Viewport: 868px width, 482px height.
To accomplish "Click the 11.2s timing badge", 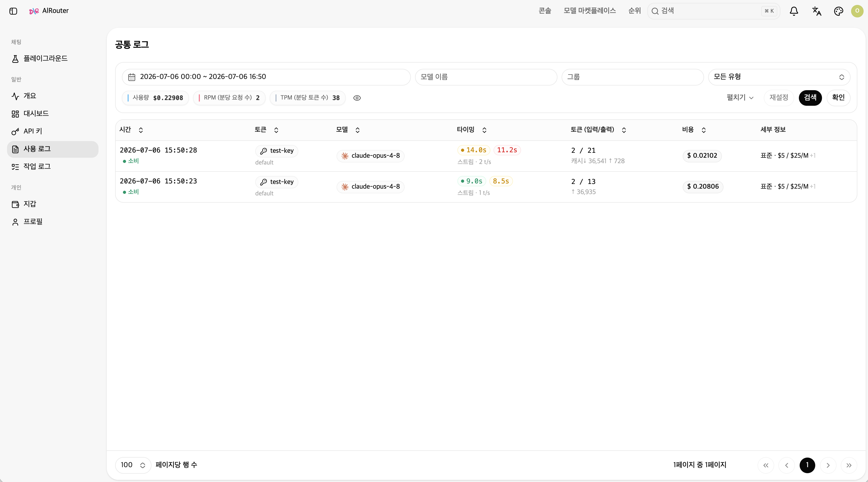I will [x=507, y=150].
